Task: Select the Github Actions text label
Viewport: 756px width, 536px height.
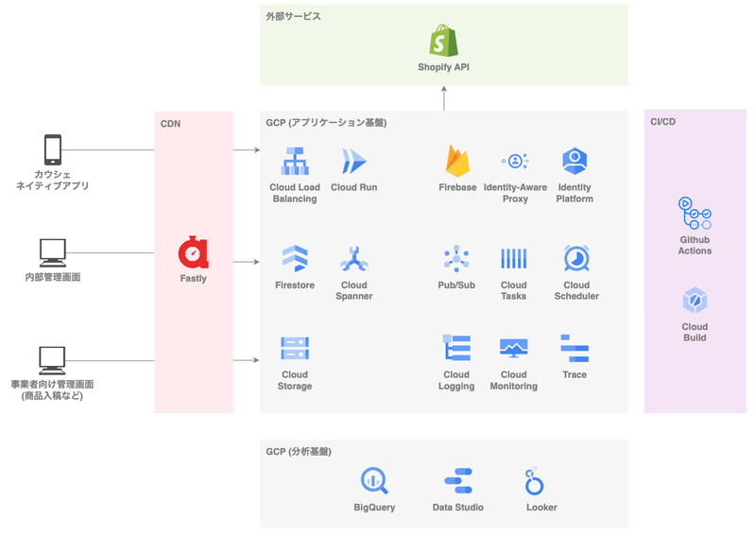Action: (x=695, y=245)
